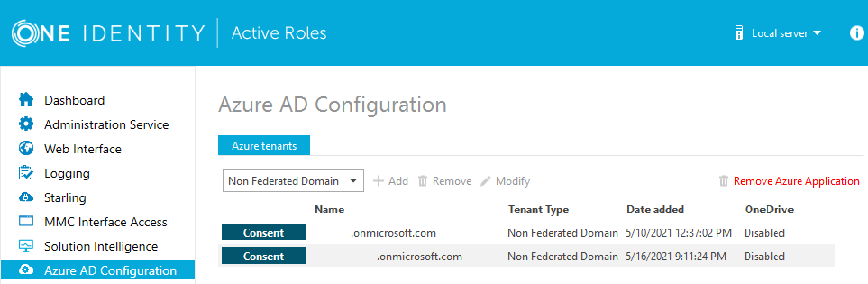Select Azure AD Configuration in sidebar
Viewport: 868px width, 284px height.
tap(98, 270)
